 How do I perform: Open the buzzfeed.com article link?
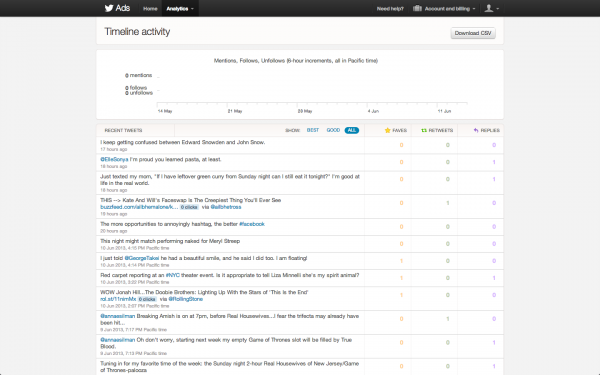(139, 207)
